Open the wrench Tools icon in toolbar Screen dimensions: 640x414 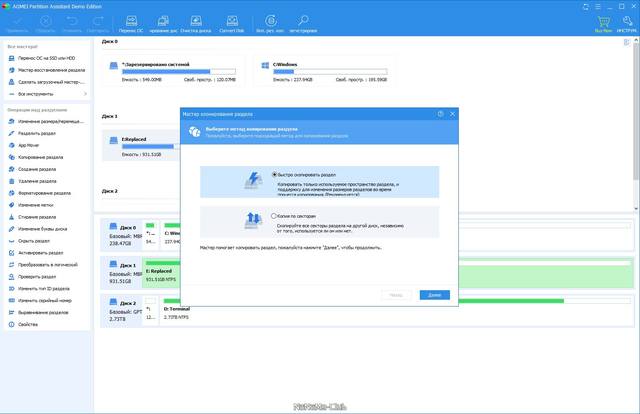click(627, 24)
